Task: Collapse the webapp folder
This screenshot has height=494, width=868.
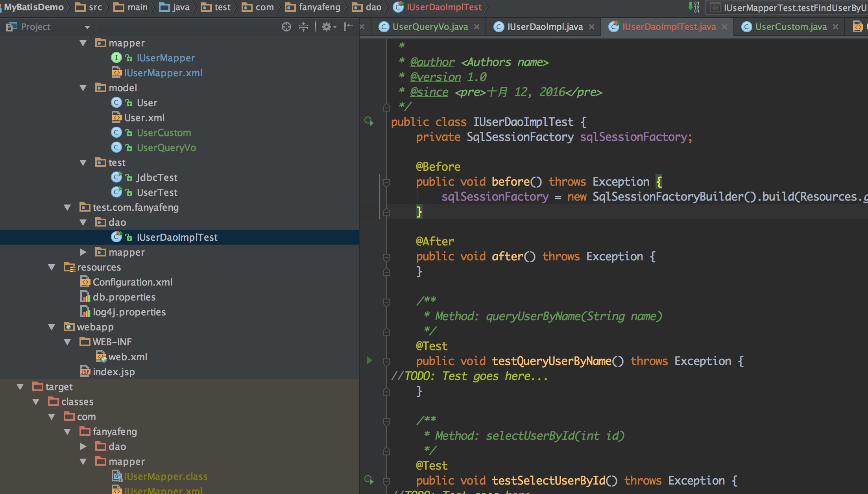Action: (x=52, y=327)
